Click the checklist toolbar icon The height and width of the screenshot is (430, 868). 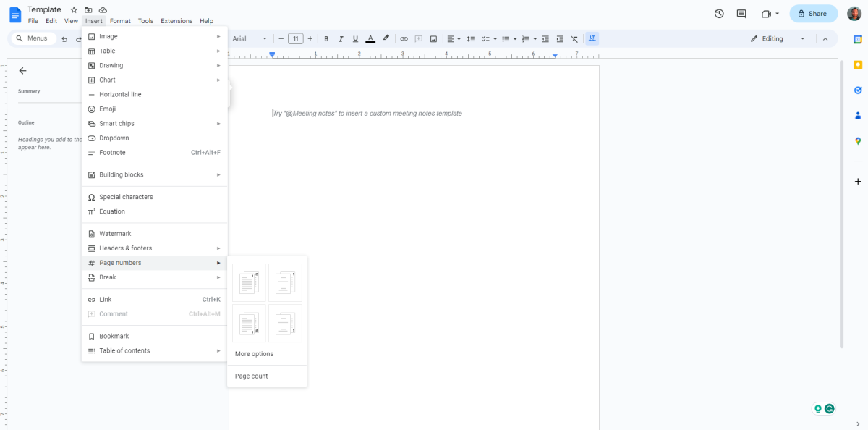click(x=486, y=38)
